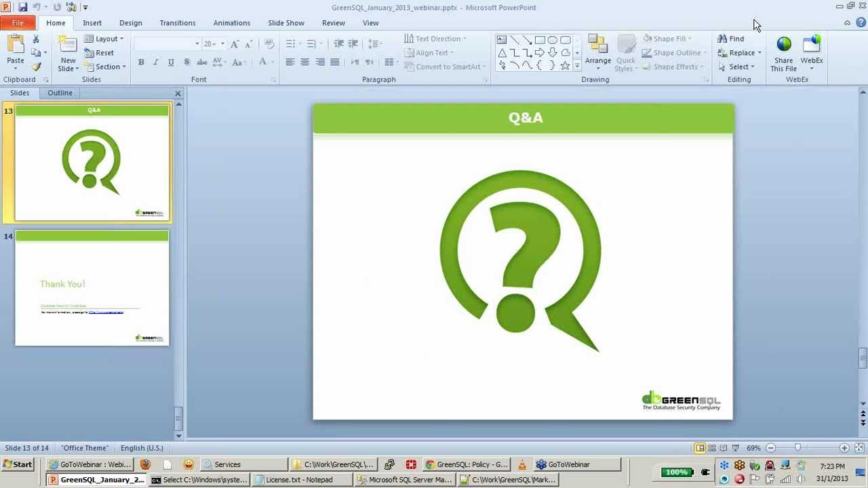The height and width of the screenshot is (488, 868).
Task: Select the slide 14 Thank You thumbnail
Action: point(92,288)
